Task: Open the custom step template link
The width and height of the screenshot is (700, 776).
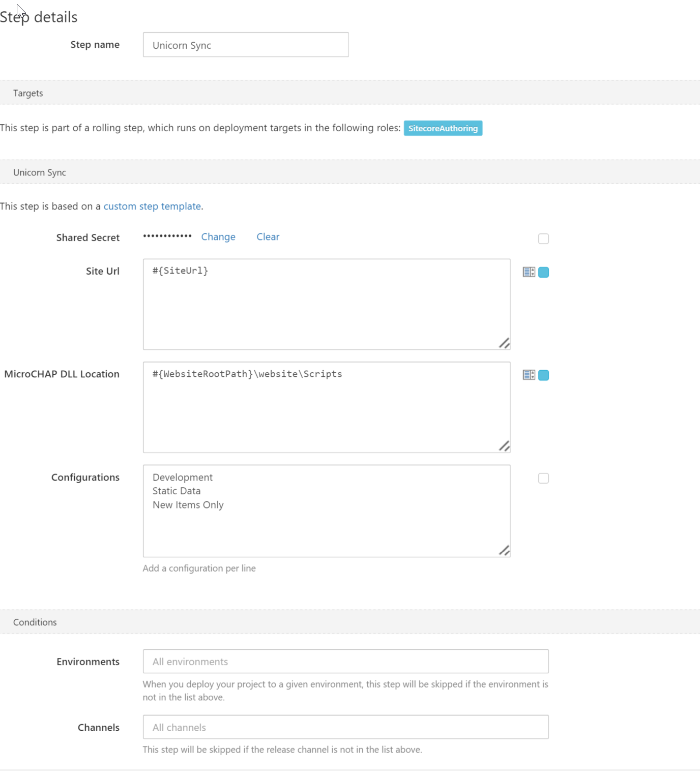Action: pyautogui.click(x=152, y=206)
